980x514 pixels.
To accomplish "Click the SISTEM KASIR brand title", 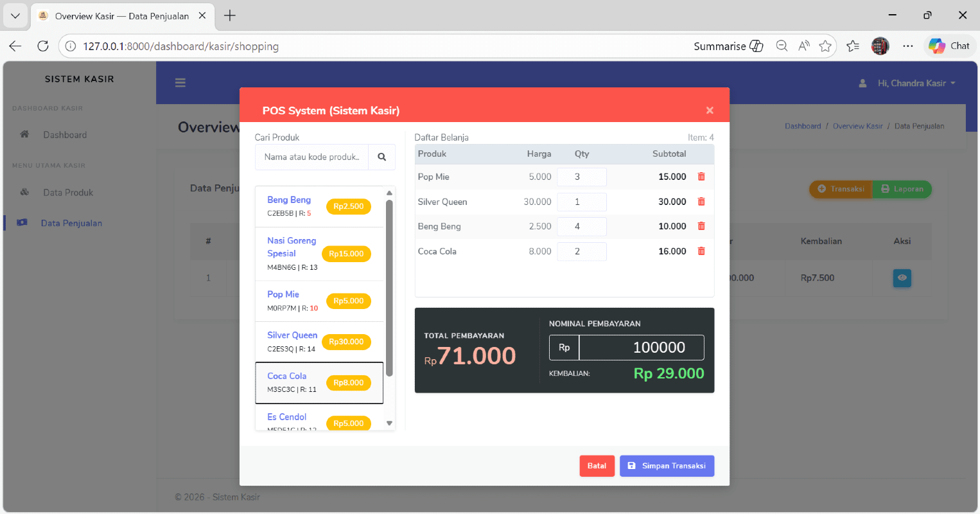I will point(80,79).
